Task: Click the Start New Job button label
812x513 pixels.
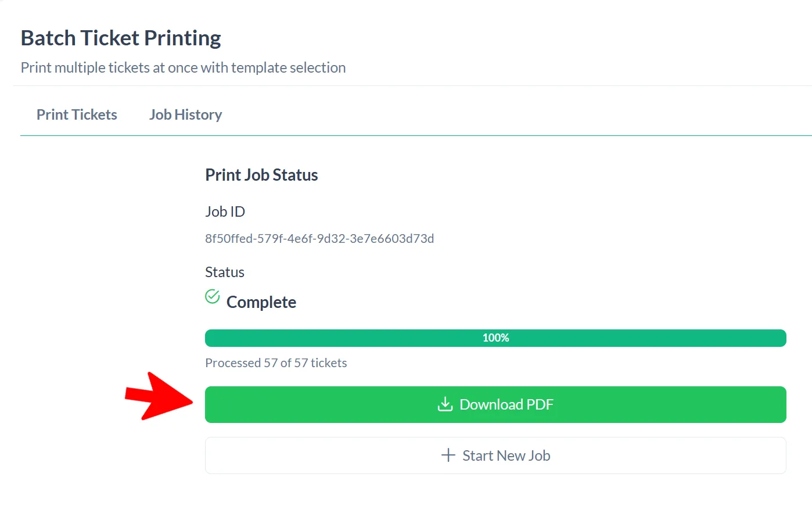Action: point(506,455)
